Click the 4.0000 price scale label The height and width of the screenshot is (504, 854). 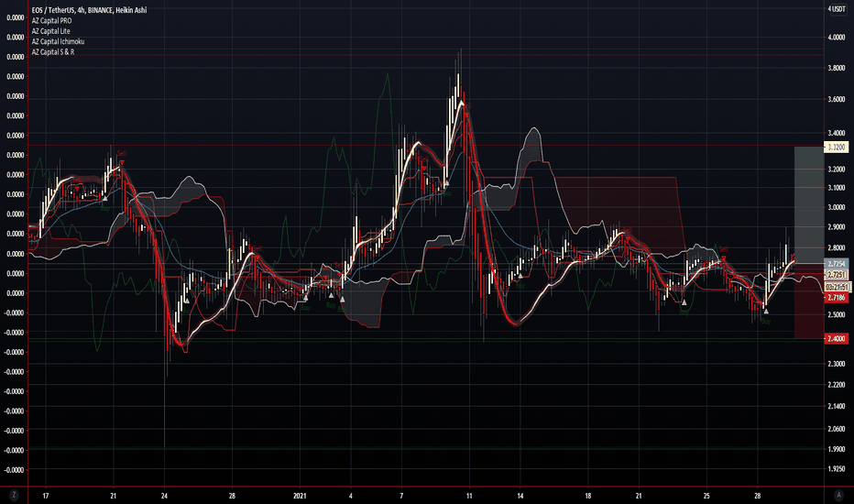(837, 38)
